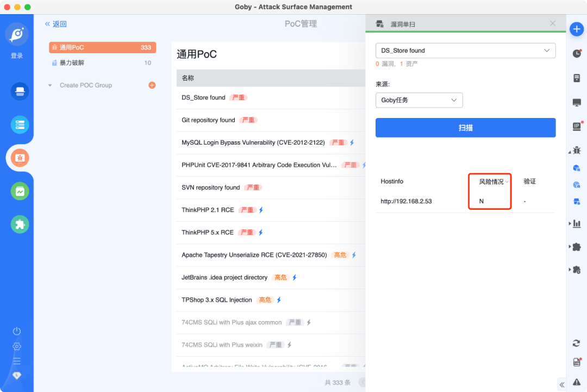Collapse right panel with double chevron

point(562,384)
